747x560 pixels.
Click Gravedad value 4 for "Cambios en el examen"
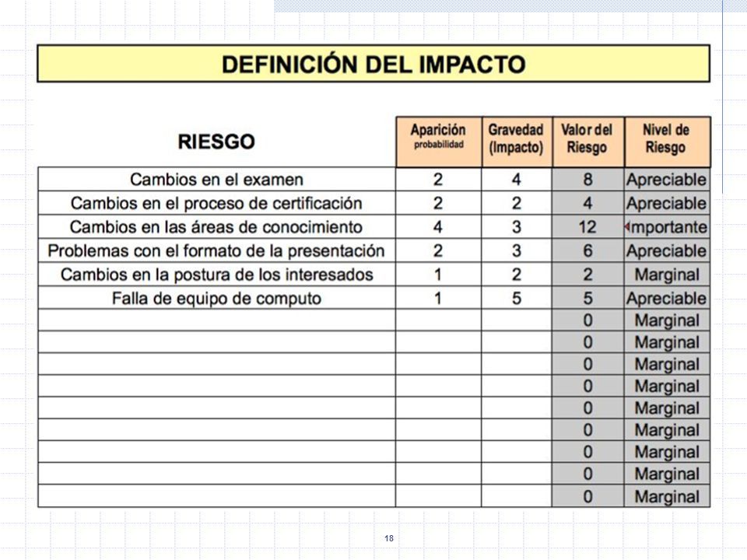click(517, 180)
